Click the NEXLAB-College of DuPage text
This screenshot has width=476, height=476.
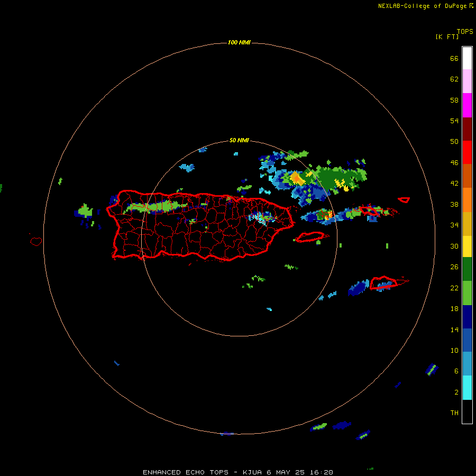(422, 6)
